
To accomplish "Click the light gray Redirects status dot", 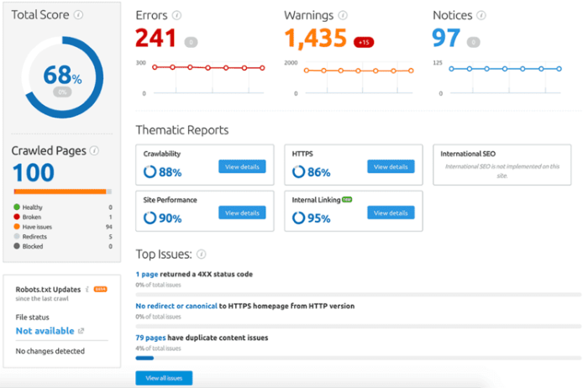I will [17, 236].
